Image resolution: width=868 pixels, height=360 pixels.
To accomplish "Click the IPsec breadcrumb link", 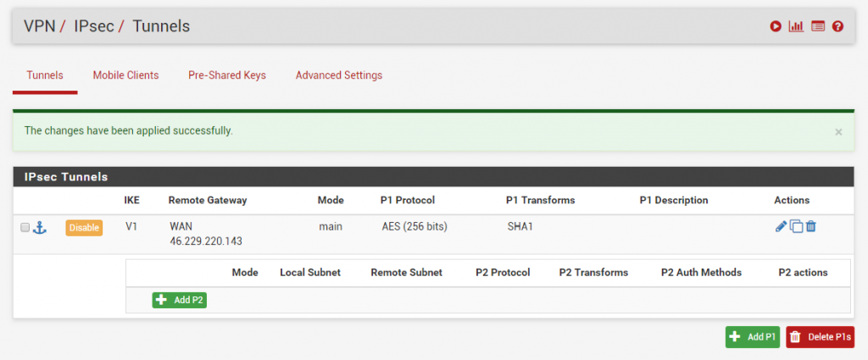I will tap(93, 26).
